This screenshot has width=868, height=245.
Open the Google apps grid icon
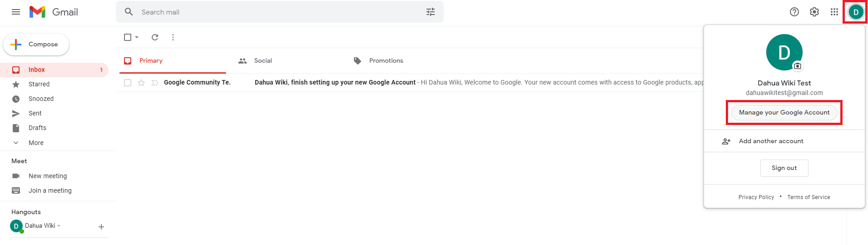[x=834, y=12]
